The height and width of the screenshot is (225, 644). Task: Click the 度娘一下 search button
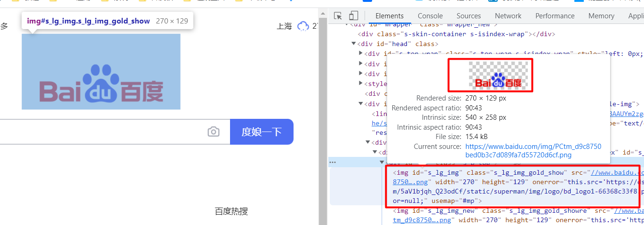pyautogui.click(x=262, y=132)
